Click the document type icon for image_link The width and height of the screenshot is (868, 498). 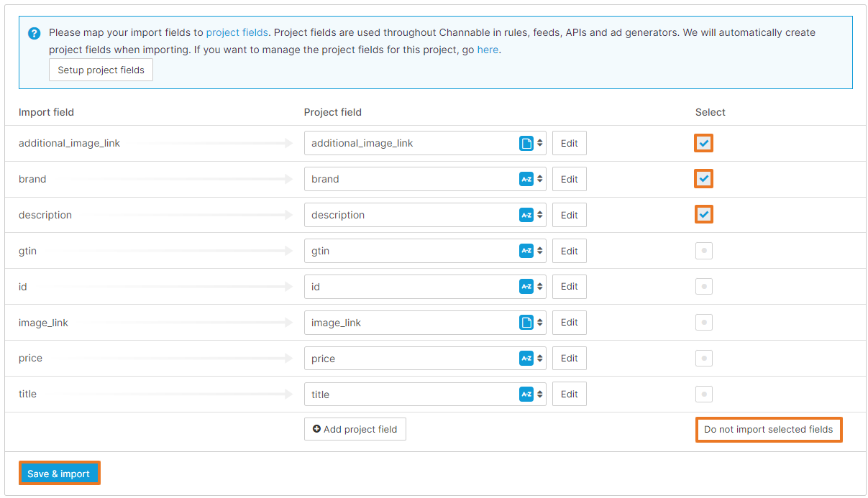pos(526,323)
